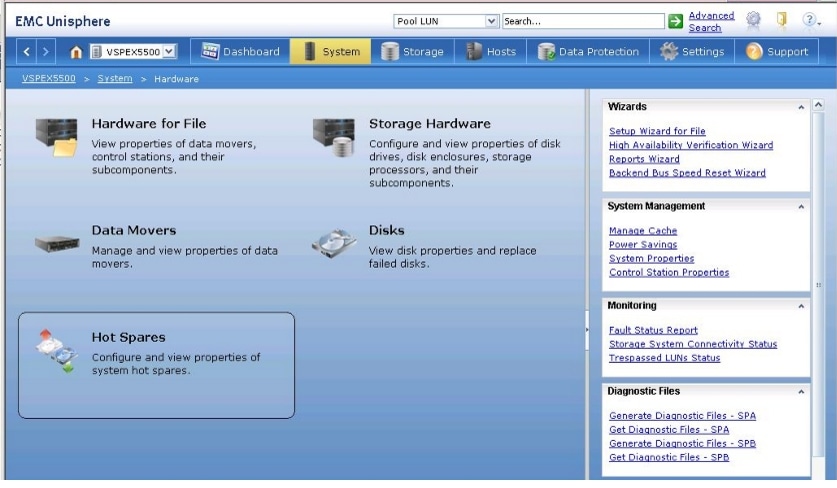Click Get Diagnostic Files - SPA
The image size is (837, 488).
click(669, 429)
